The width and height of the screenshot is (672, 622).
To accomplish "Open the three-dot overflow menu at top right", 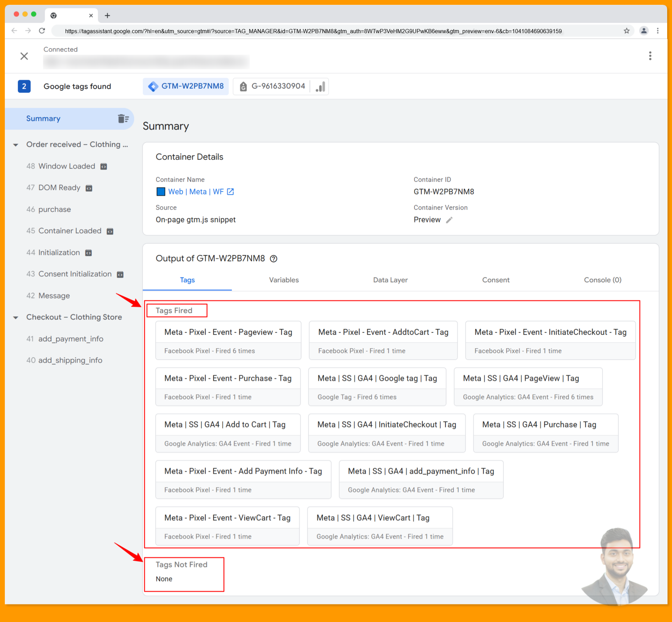I will coord(650,56).
